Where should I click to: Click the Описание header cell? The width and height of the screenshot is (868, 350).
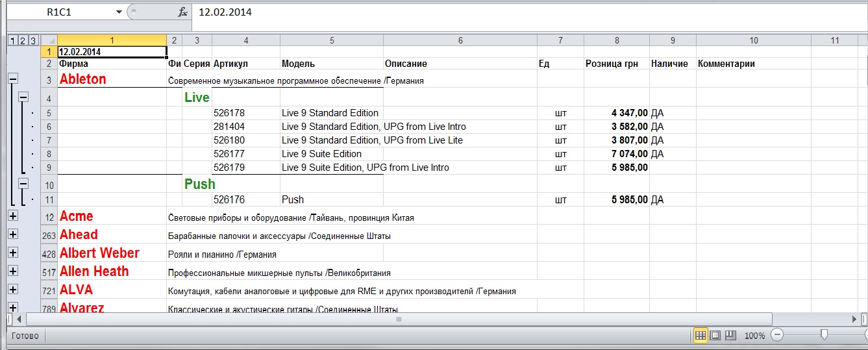[x=460, y=64]
